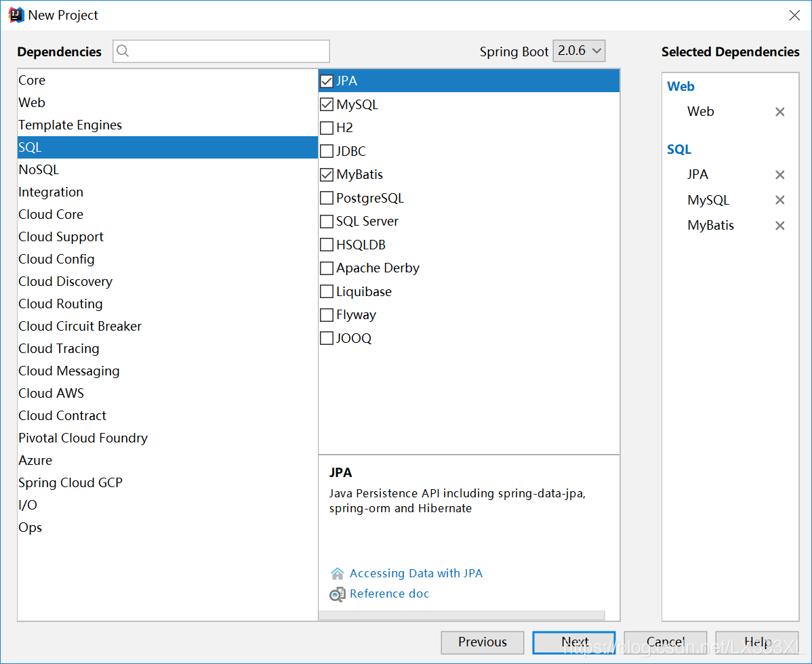Select the SQL category in Dependencies list
This screenshot has height=664, width=812.
click(167, 148)
